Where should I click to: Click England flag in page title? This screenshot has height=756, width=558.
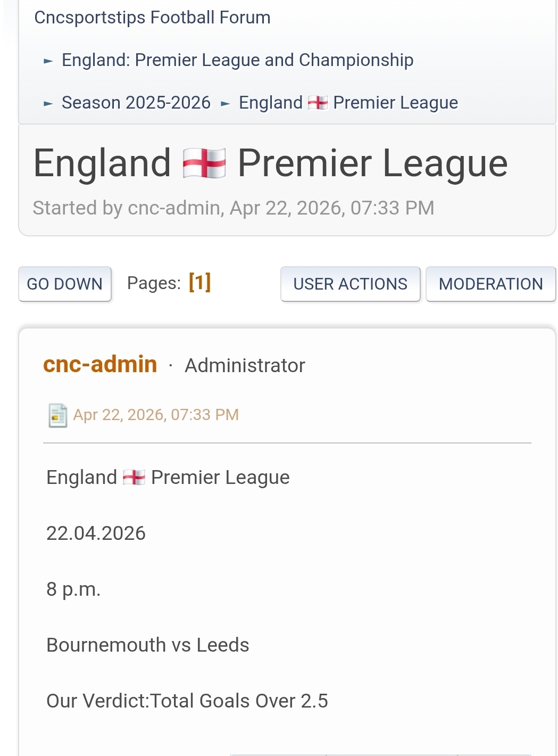click(x=204, y=163)
